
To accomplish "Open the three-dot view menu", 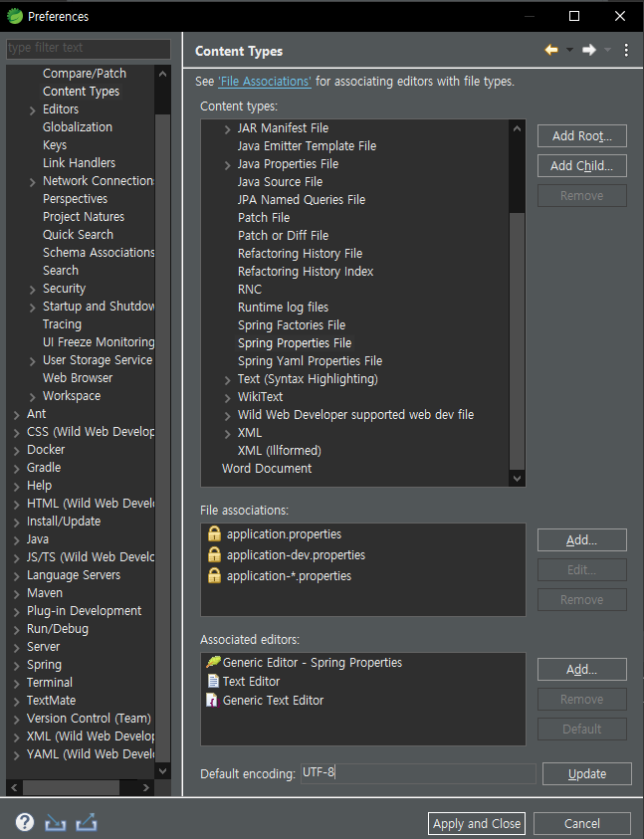I will 626,51.
